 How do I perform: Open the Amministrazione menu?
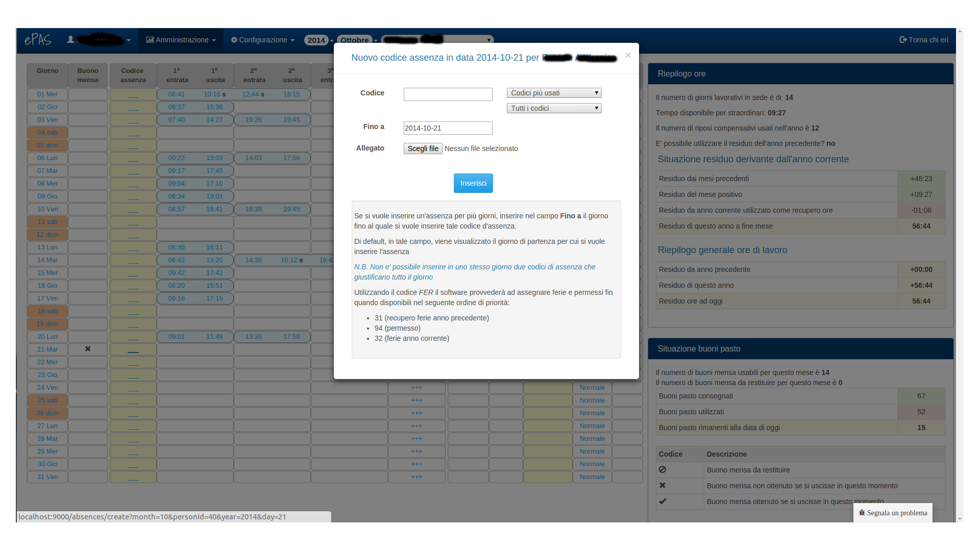[x=181, y=40]
